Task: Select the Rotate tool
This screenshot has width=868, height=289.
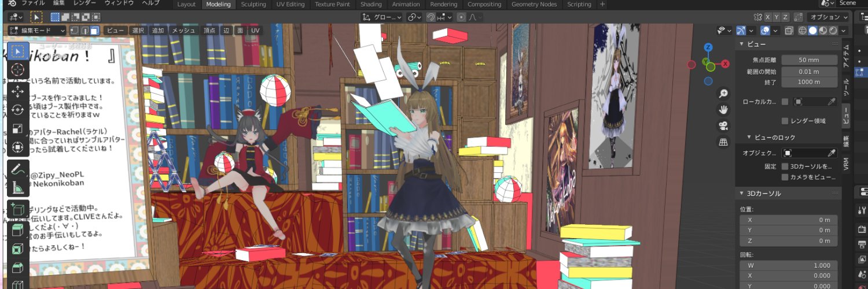Action: [x=18, y=110]
